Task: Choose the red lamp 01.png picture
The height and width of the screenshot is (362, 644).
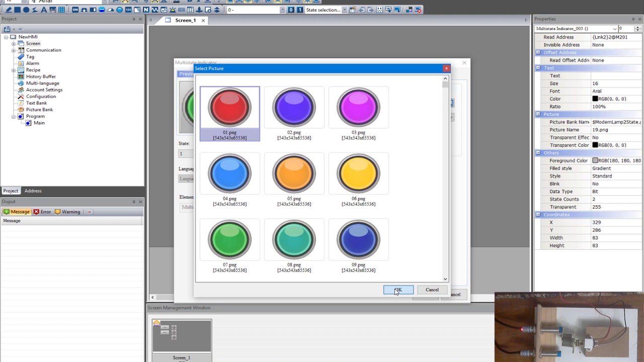Action: (x=229, y=114)
